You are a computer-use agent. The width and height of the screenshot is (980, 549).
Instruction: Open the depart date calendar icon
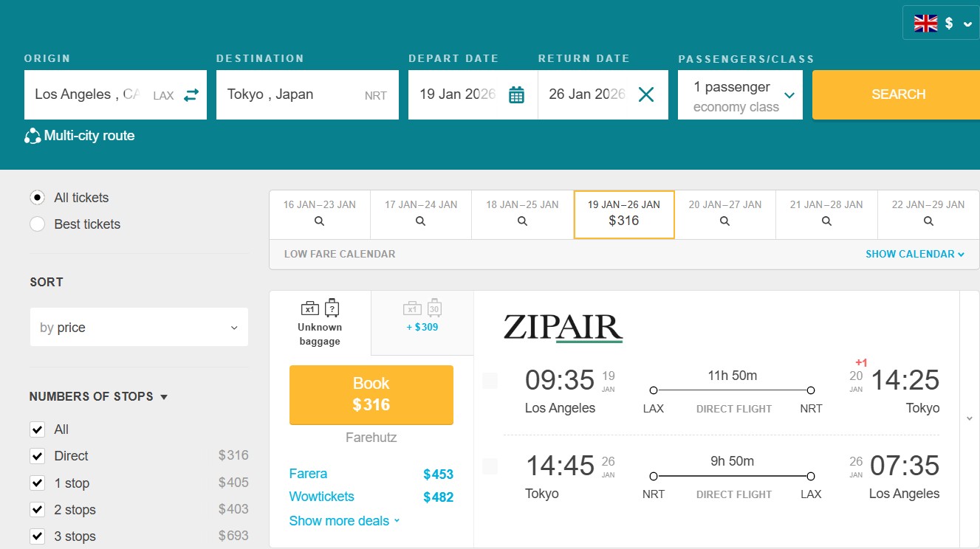tap(516, 95)
